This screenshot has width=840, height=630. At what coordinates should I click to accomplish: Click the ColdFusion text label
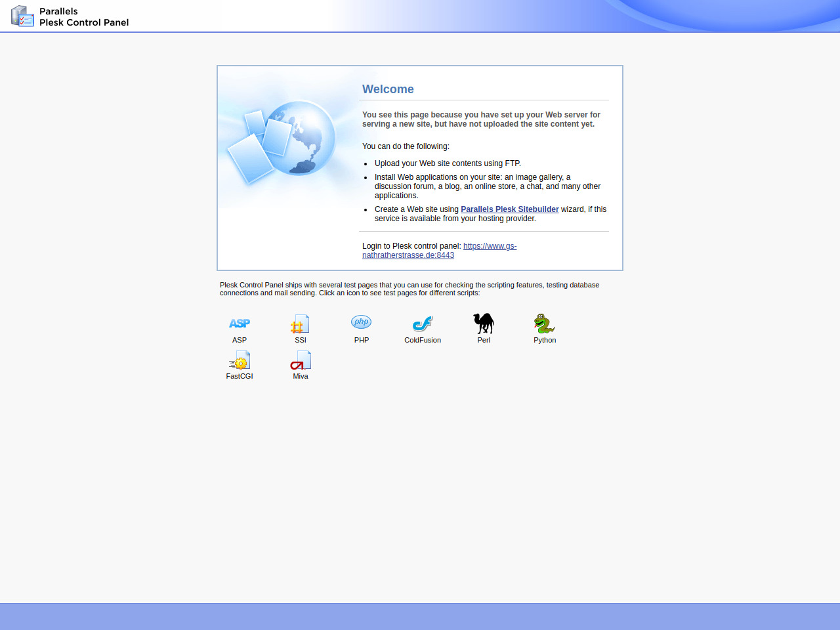click(423, 340)
